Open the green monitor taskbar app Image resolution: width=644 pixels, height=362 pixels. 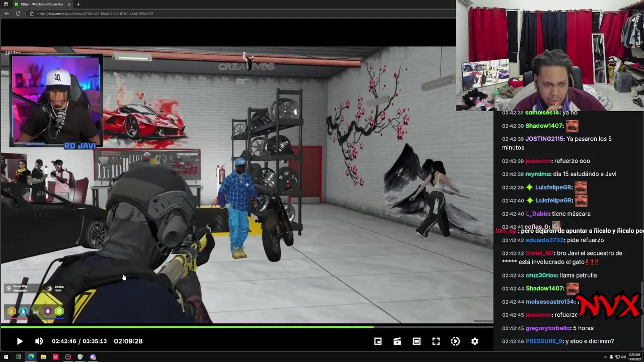(19, 357)
